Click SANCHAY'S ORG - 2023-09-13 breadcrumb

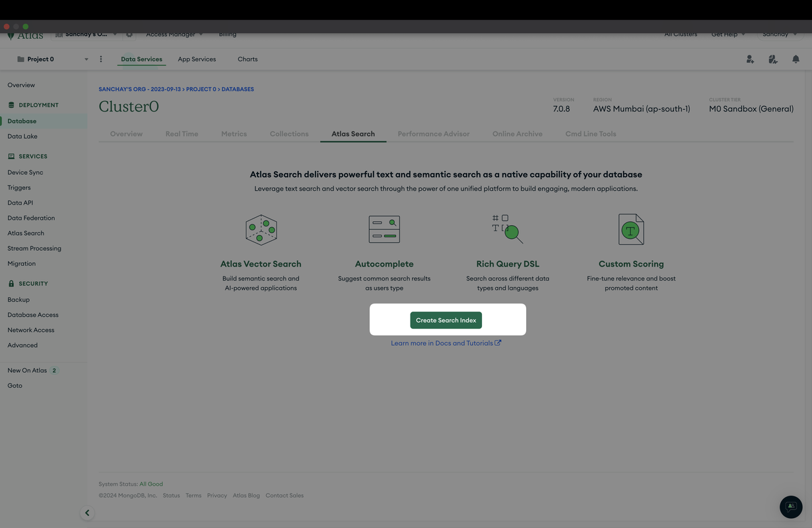139,89
